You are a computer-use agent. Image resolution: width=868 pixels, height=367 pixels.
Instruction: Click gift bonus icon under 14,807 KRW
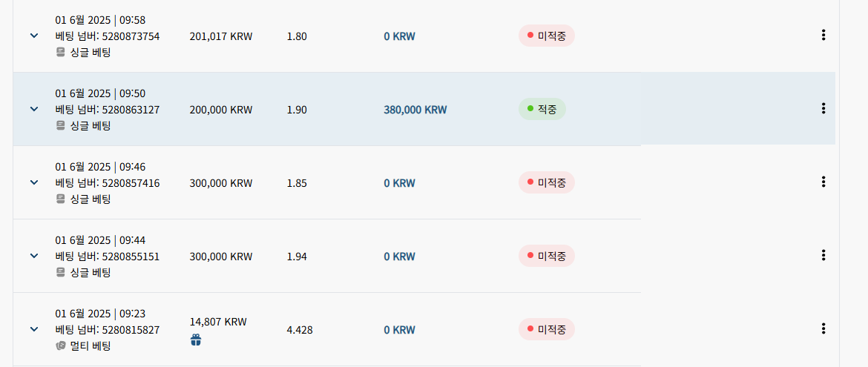tap(195, 340)
